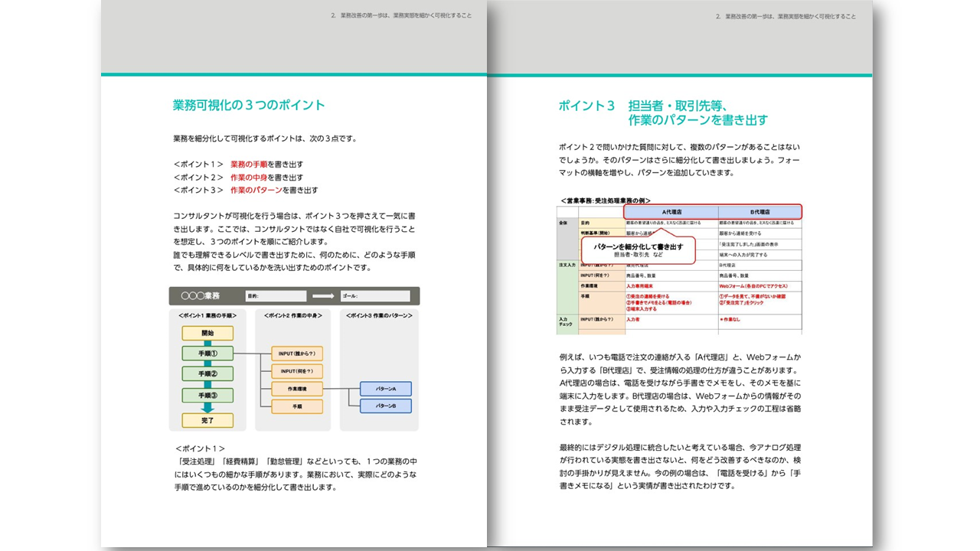Click the '手順②' box in the flow diagram
The height and width of the screenshot is (551, 980).
coord(207,374)
